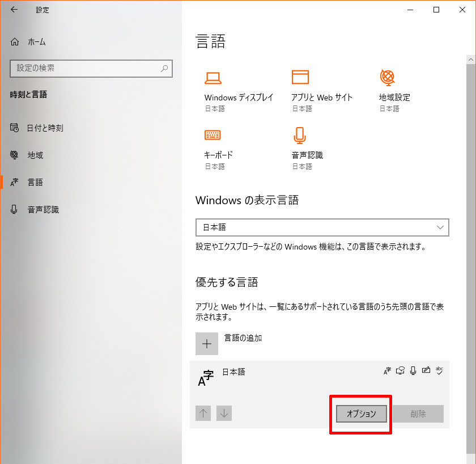Open the 地域設定 globe icon

[388, 78]
